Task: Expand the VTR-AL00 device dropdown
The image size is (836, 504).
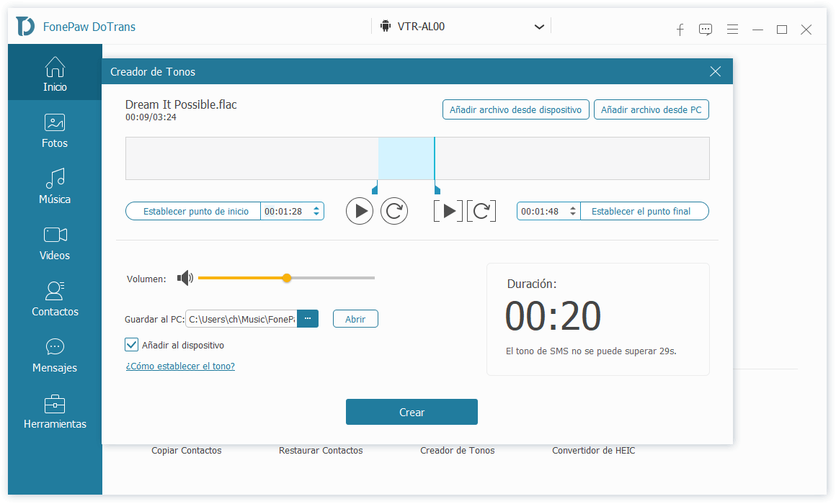Action: click(x=539, y=27)
